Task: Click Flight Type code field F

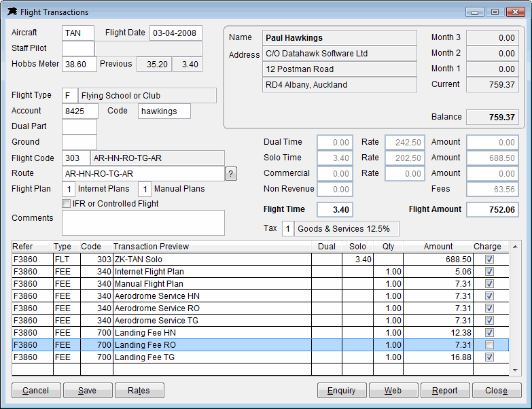Action: (70, 96)
